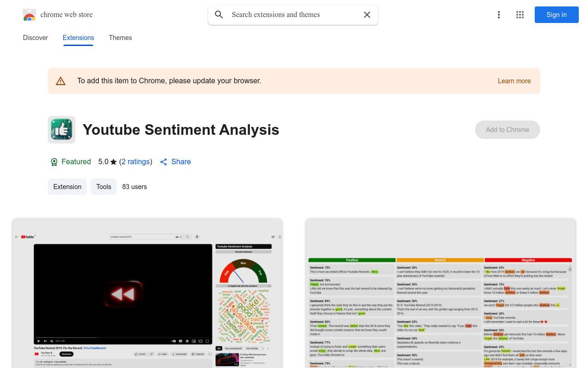Click the Share link text
588x368 pixels.
point(181,162)
